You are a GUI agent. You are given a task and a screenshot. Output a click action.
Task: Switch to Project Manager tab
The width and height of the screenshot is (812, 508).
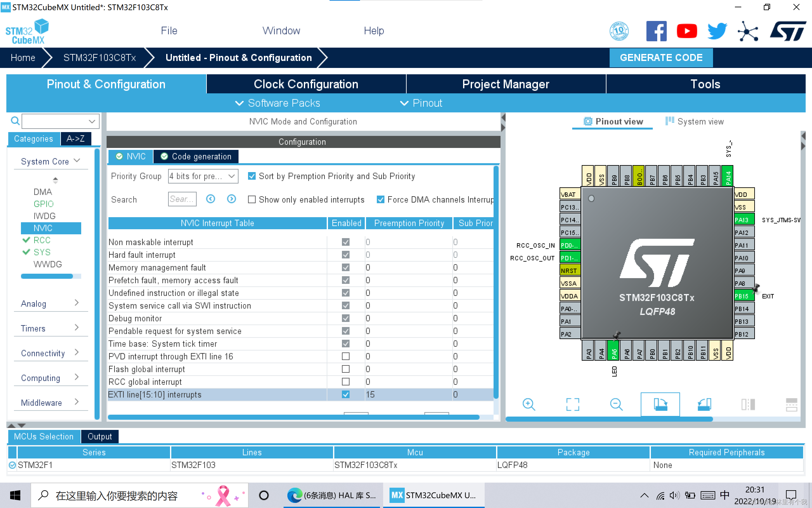click(x=506, y=84)
